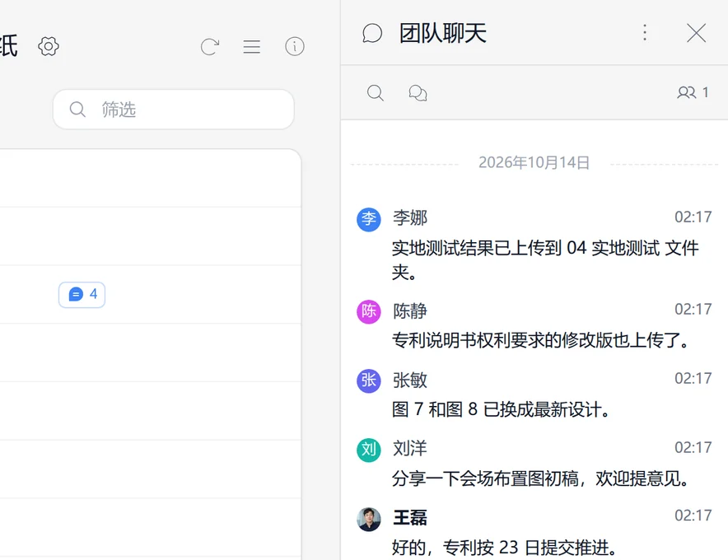Click 02:17 timestamp on 张敏's message
The height and width of the screenshot is (560, 728).
[x=693, y=379]
